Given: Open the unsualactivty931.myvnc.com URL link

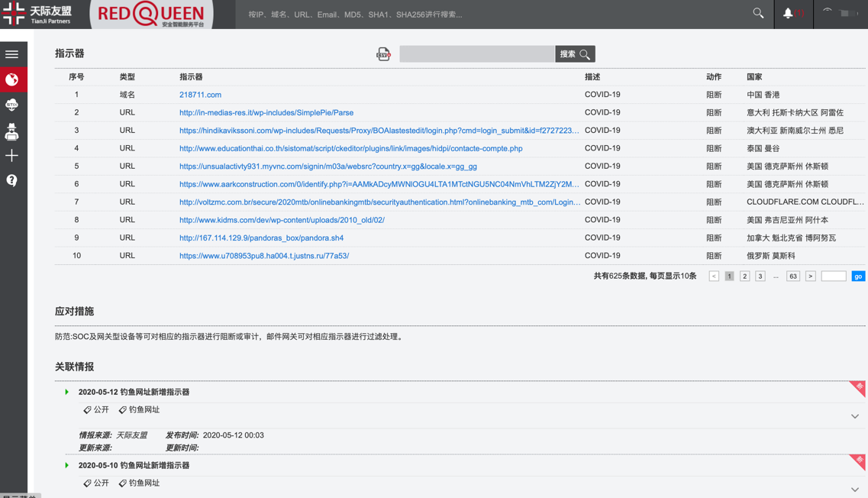Looking at the screenshot, I should click(328, 167).
